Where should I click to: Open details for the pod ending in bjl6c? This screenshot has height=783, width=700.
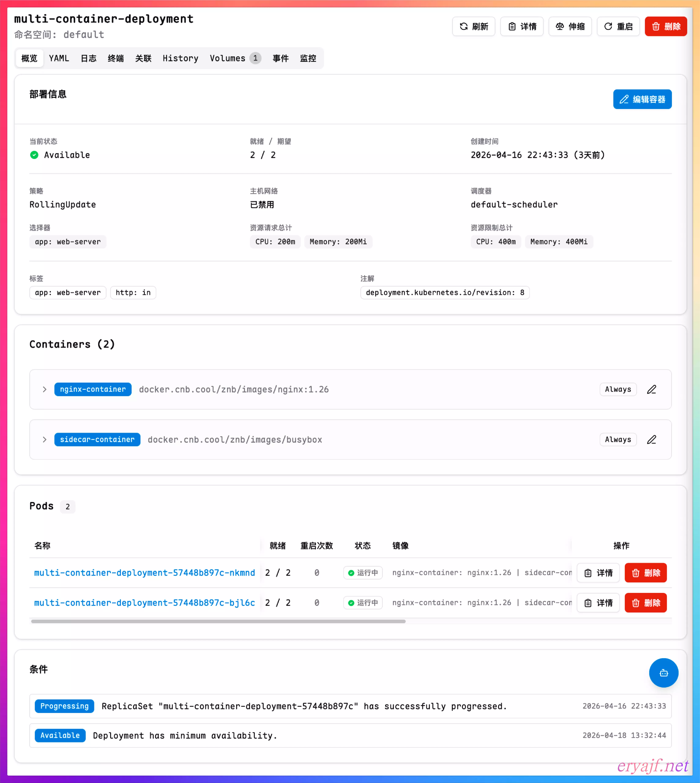tap(598, 603)
